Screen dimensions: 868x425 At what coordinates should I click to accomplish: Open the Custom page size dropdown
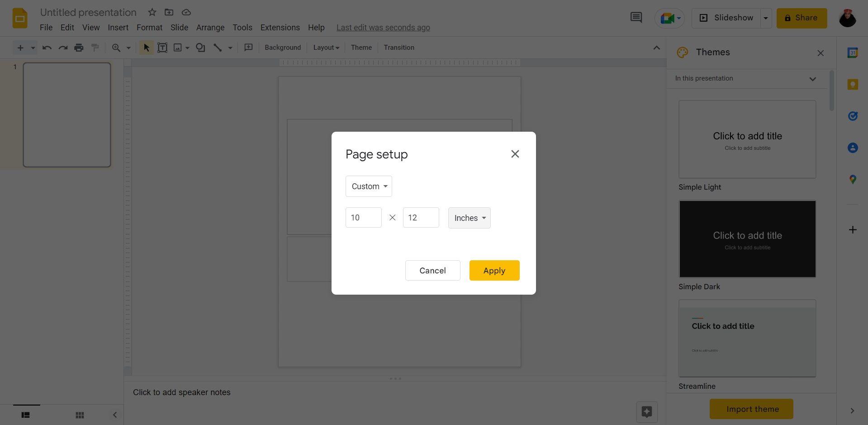pos(368,186)
